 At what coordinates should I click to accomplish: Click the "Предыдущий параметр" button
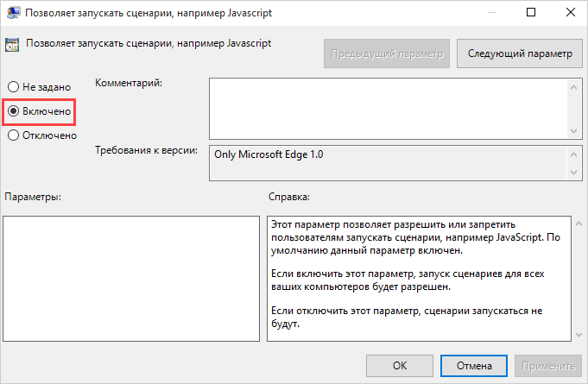[x=388, y=54]
